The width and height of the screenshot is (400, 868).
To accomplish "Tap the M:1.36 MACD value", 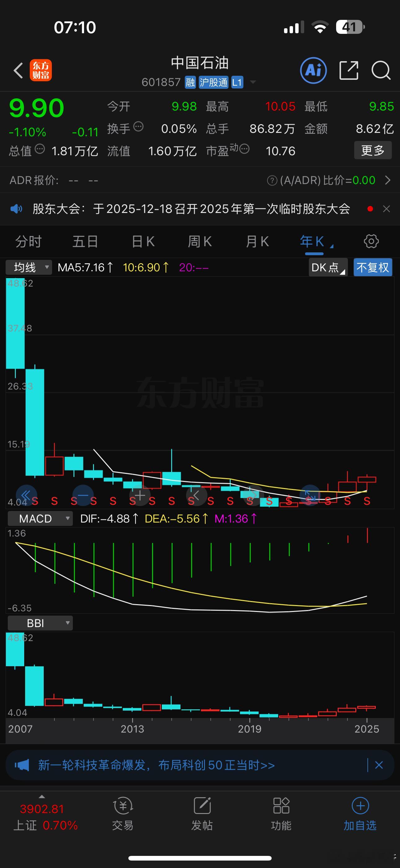I will (x=236, y=518).
